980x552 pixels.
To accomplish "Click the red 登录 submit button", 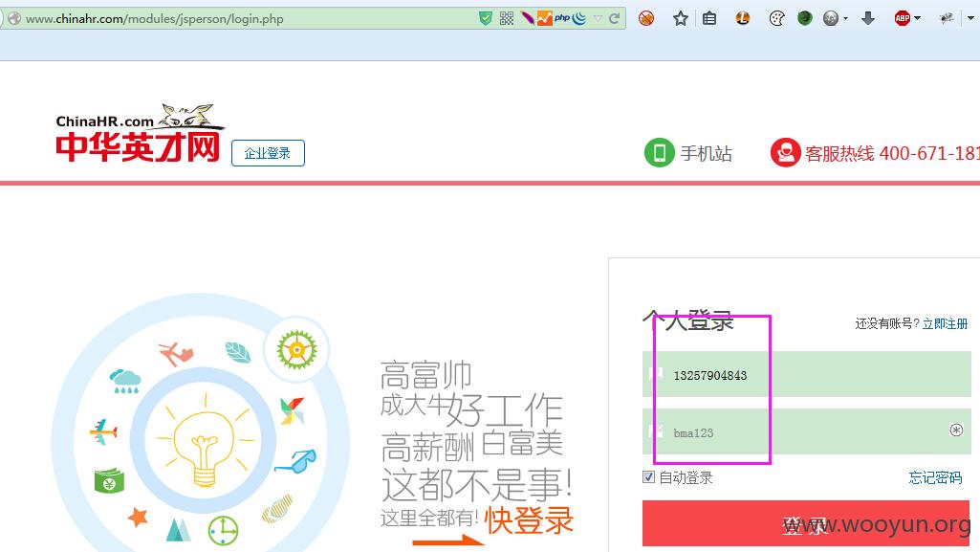I will pyautogui.click(x=806, y=523).
